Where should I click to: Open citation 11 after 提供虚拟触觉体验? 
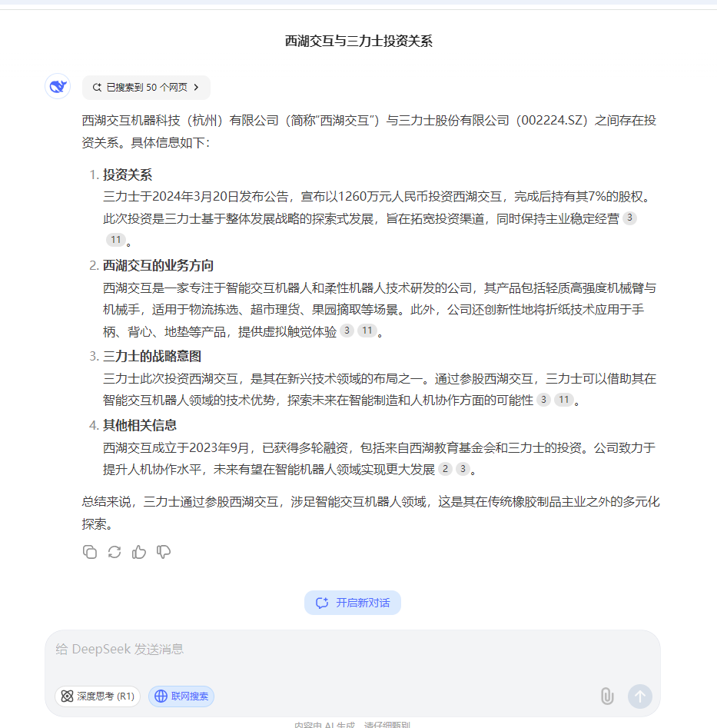coord(367,331)
